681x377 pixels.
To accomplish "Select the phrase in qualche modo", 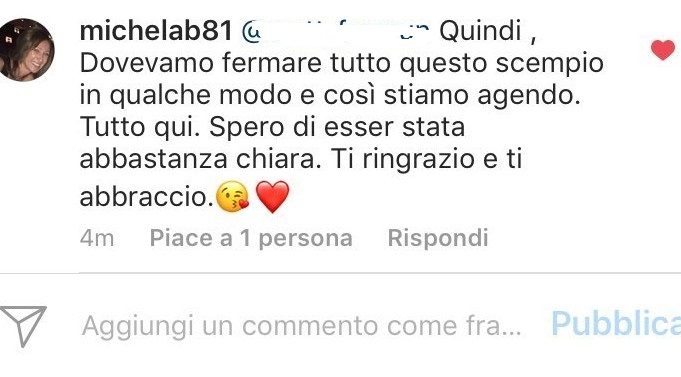I will coord(185,96).
